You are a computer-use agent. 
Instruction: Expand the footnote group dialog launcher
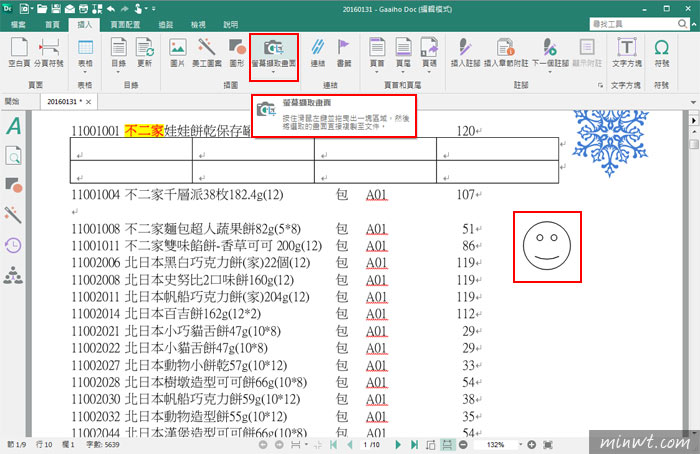(600, 85)
